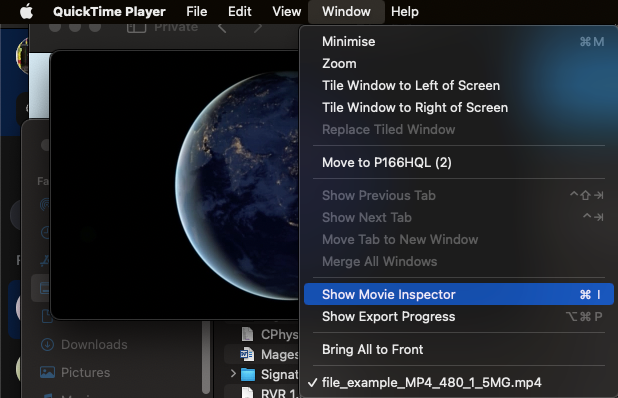Open the Edit menu
The height and width of the screenshot is (398, 618).
240,11
